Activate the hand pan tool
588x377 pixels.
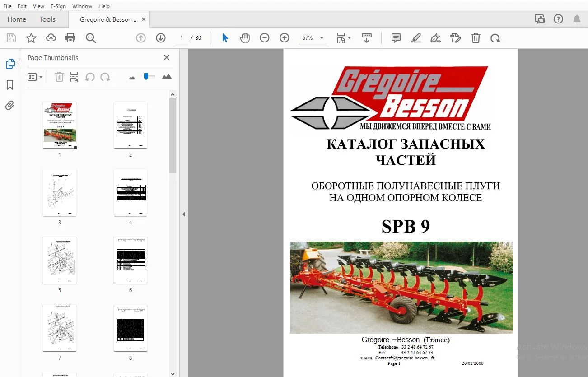[245, 38]
